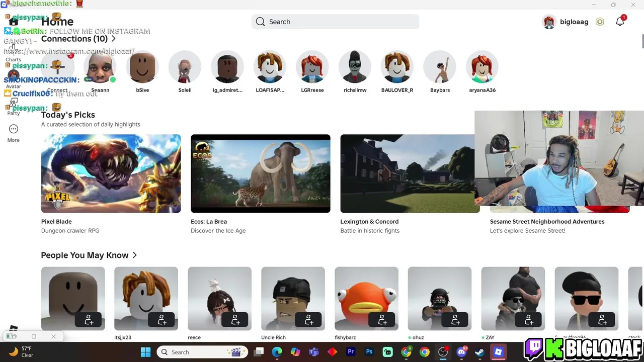Open Baybars' connection avatar
The image size is (644, 362).
[x=440, y=67]
